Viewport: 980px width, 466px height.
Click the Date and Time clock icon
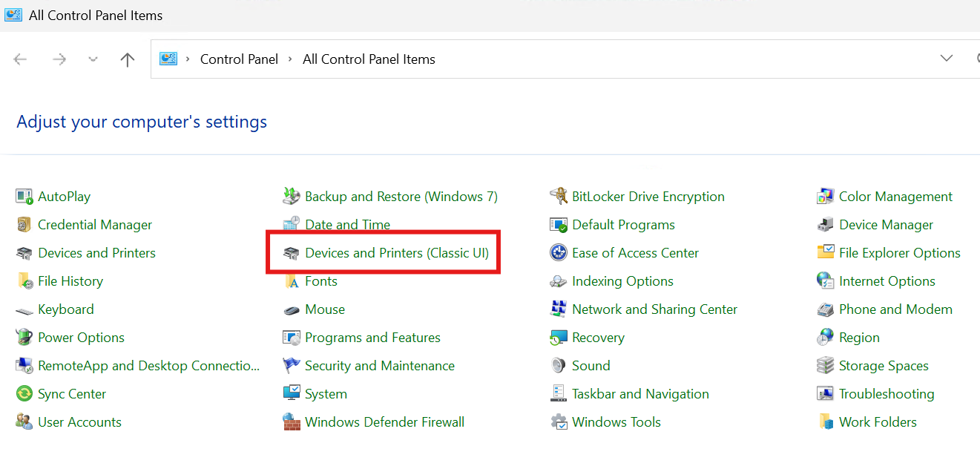(292, 225)
